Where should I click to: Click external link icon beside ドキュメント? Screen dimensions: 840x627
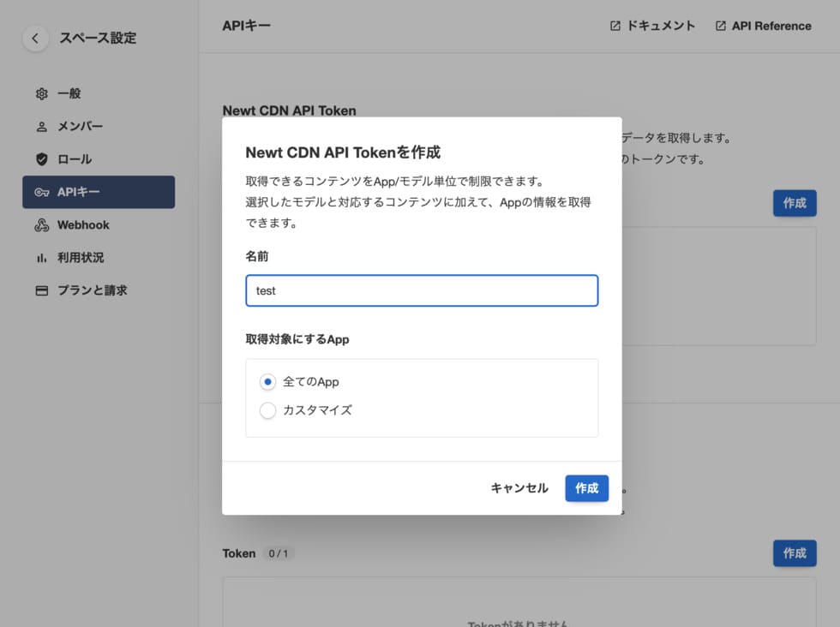[615, 26]
